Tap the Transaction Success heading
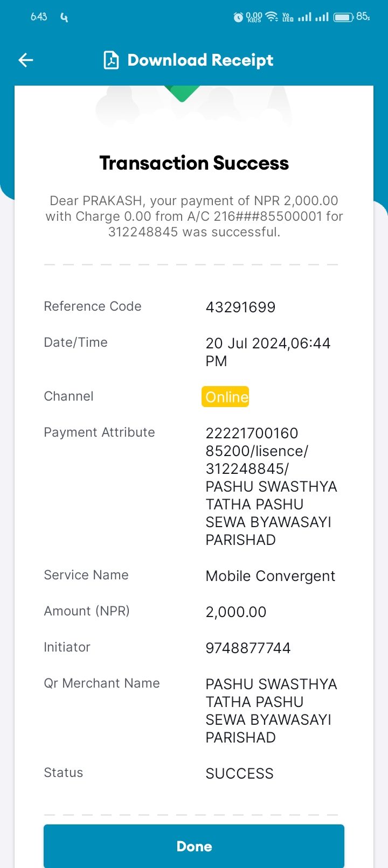The width and height of the screenshot is (388, 868). point(194,163)
